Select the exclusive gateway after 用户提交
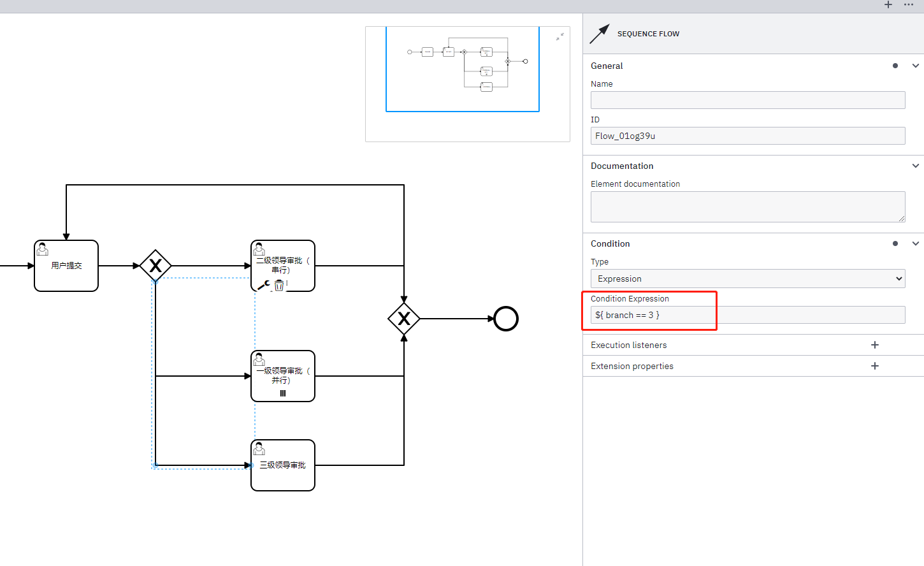The height and width of the screenshot is (566, 924). [155, 266]
